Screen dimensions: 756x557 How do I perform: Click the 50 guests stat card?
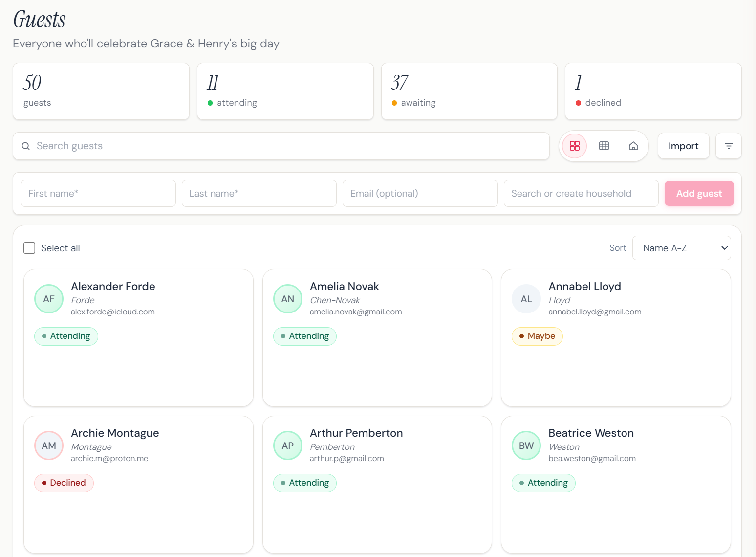pyautogui.click(x=101, y=91)
